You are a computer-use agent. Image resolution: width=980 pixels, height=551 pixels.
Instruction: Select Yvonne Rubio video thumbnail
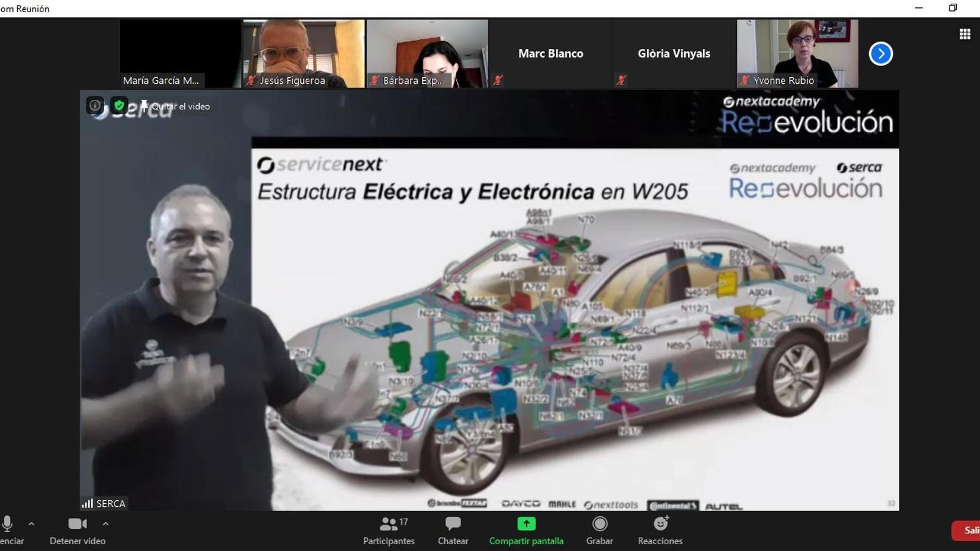(797, 53)
